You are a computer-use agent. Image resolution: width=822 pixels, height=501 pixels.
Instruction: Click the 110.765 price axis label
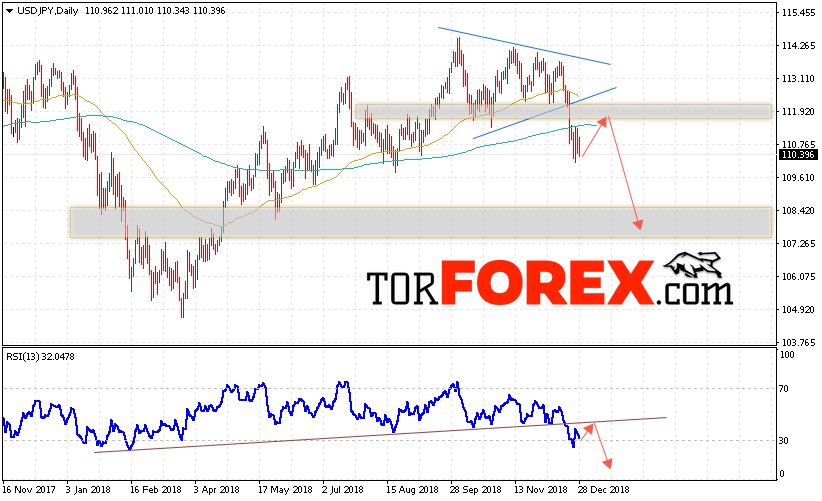click(x=798, y=145)
